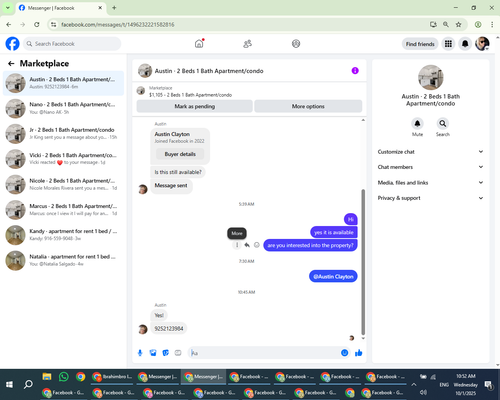Open the Jr - 2 Beds conversation

click(63, 133)
